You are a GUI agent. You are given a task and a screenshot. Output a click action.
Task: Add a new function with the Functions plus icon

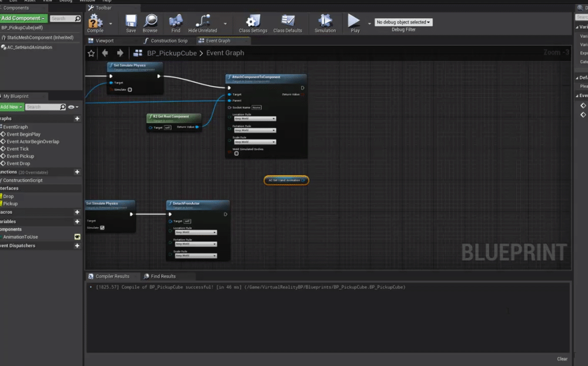77,172
